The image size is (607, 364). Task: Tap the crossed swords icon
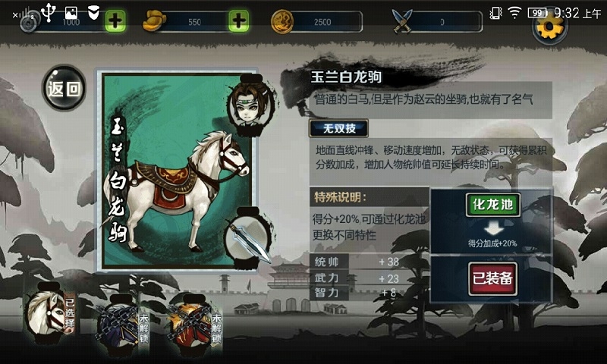coord(402,21)
